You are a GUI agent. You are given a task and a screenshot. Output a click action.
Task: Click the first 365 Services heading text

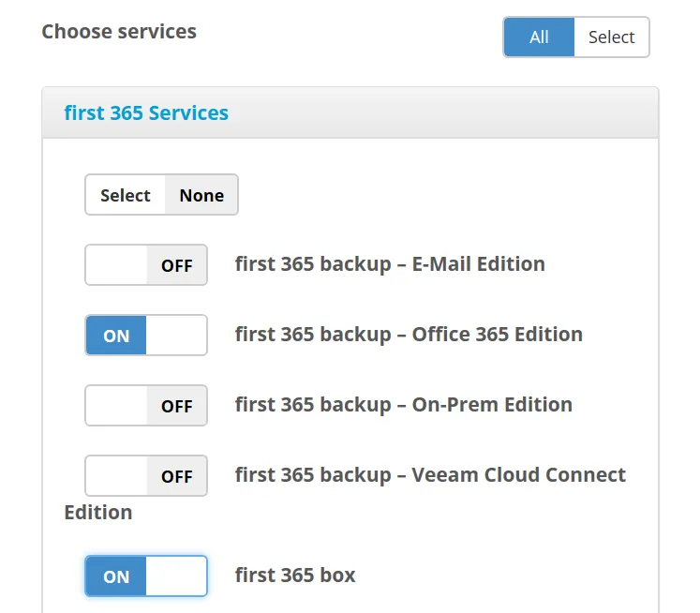[x=146, y=113]
